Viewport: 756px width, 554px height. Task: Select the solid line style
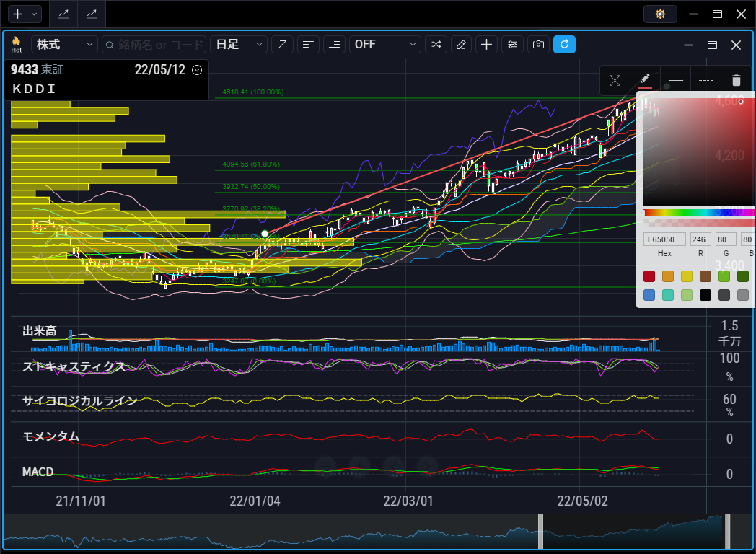point(675,81)
